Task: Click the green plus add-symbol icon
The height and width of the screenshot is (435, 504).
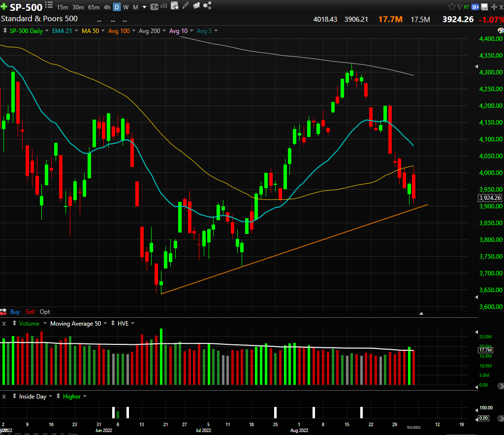Action: (4, 7)
